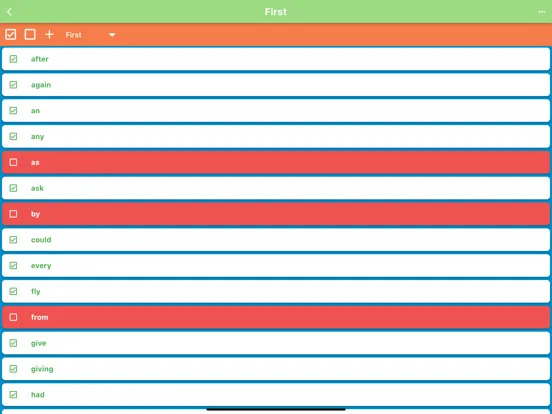Select the 'ask' word text
This screenshot has width=552, height=414.
(x=37, y=188)
